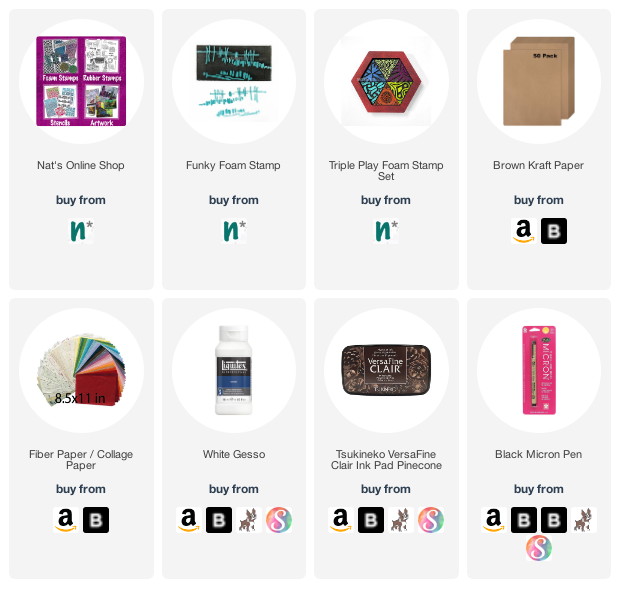Open Amazon icon under Fiber Paper / Collage Paper

point(66,520)
